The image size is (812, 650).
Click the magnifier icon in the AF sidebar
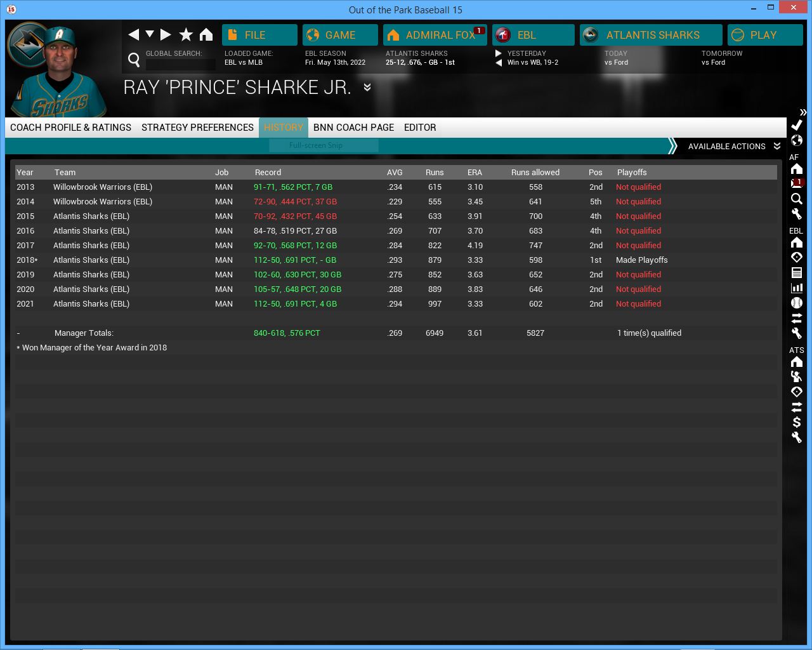coord(797,199)
